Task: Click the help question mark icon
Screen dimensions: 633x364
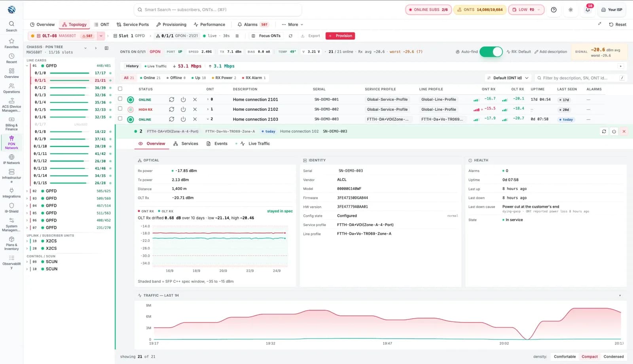Action: (x=553, y=9)
